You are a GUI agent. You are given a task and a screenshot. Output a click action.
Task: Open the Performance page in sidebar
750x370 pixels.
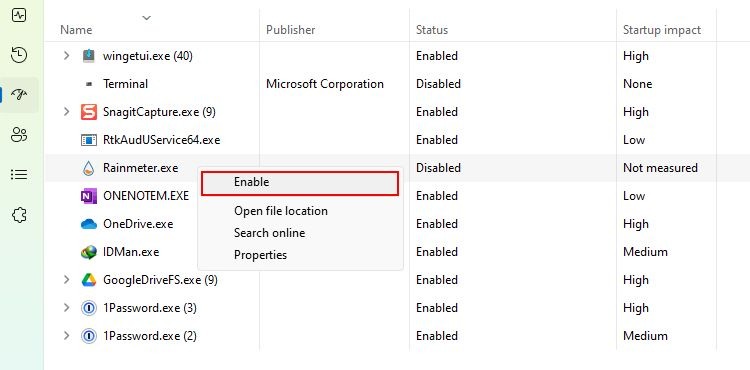19,15
